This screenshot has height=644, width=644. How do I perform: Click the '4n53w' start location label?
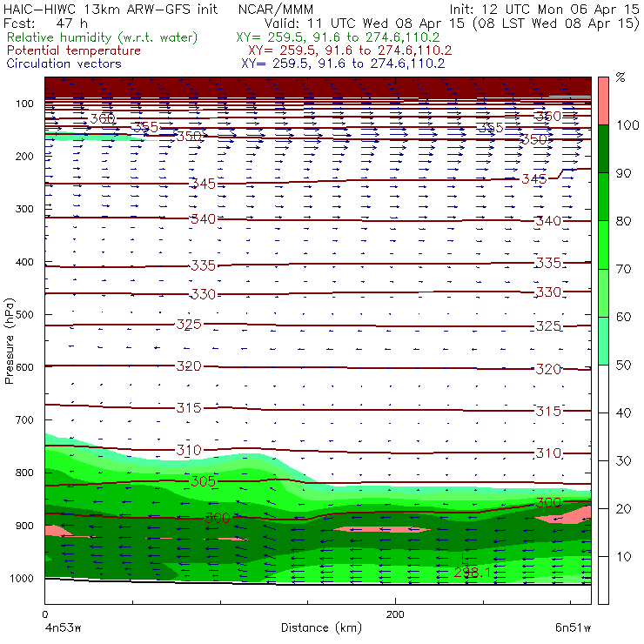point(64,628)
